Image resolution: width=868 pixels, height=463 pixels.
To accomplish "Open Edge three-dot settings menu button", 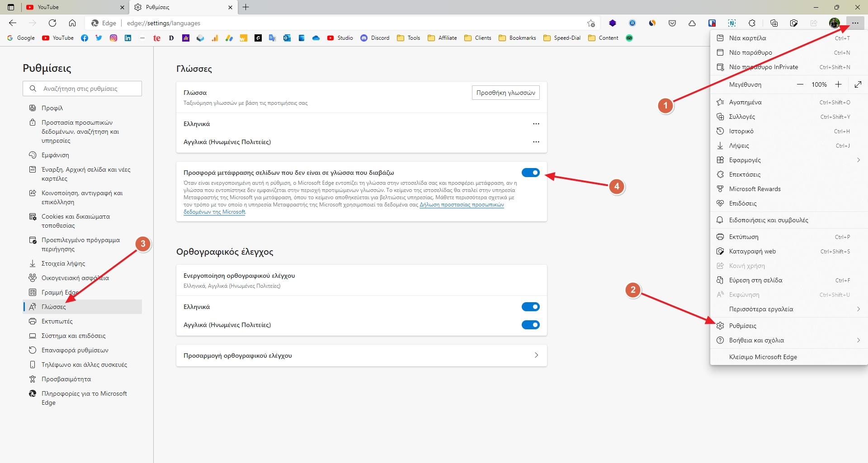I will 855,23.
